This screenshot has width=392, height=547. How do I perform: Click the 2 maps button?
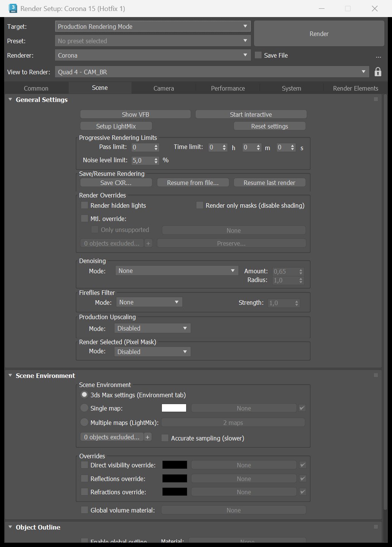point(233,423)
